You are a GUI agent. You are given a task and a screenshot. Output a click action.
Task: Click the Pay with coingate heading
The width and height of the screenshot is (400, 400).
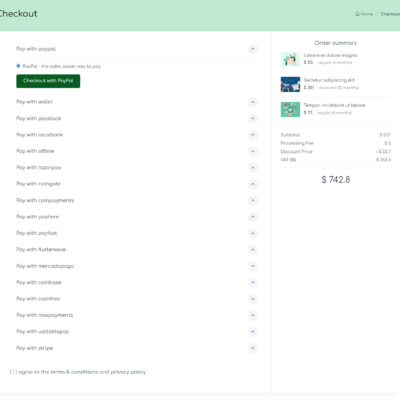click(38, 184)
